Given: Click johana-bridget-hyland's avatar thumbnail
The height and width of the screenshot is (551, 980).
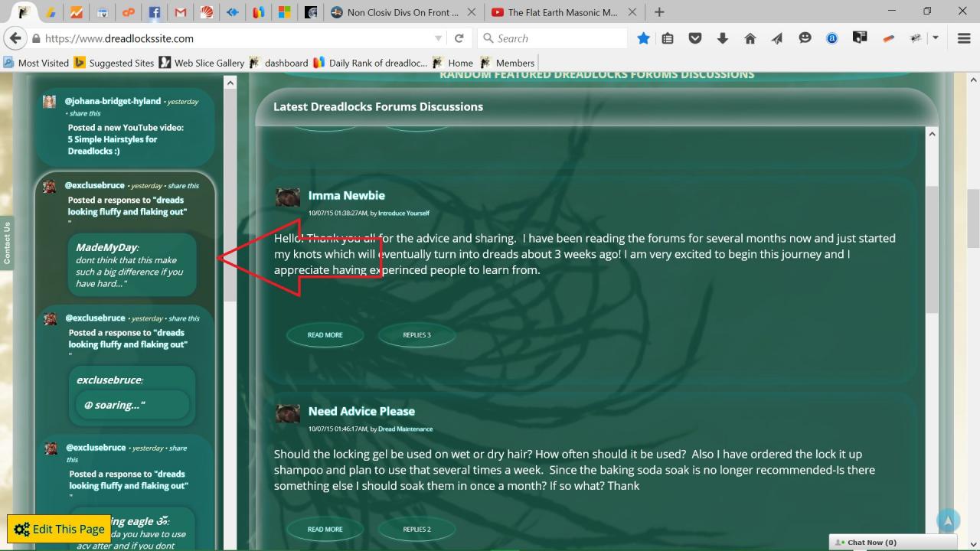Looking at the screenshot, I should (x=49, y=102).
